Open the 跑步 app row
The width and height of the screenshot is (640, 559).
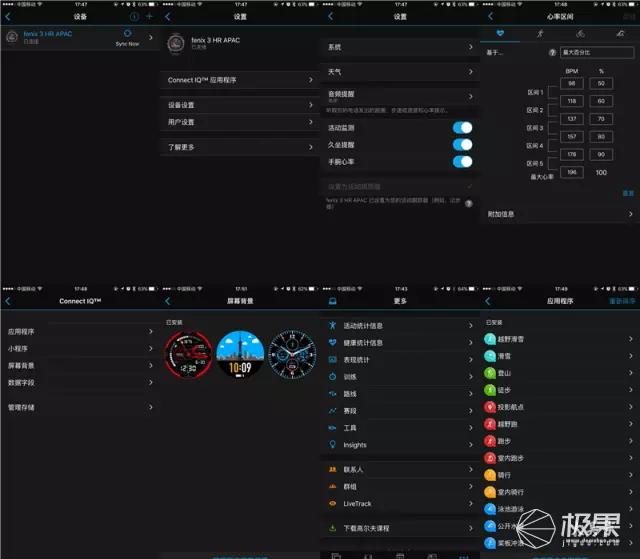[x=560, y=441]
